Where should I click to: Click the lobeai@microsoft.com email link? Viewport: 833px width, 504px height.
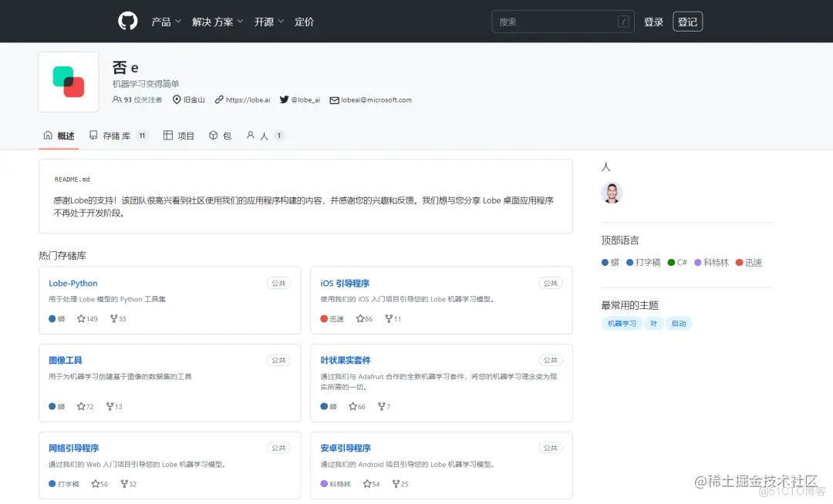(376, 99)
